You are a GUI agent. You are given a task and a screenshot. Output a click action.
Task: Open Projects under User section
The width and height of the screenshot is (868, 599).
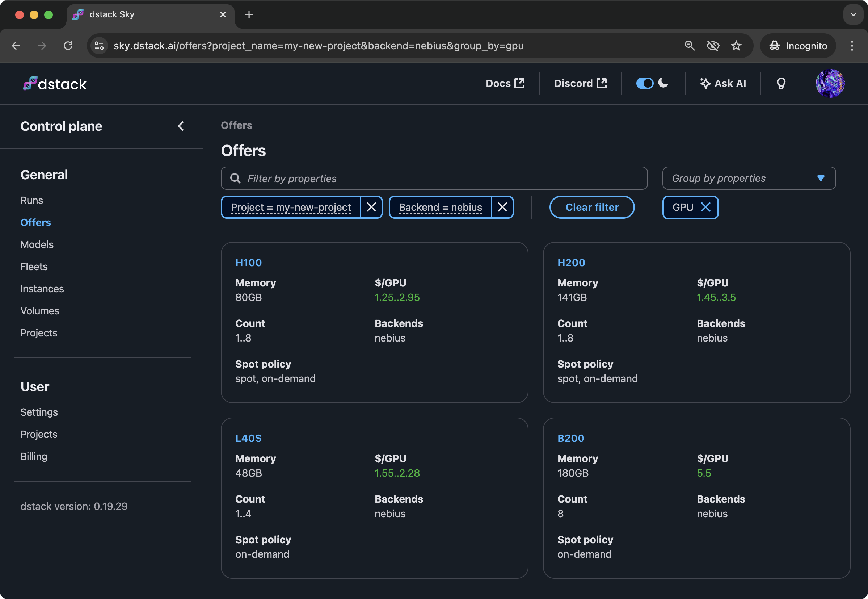39,435
